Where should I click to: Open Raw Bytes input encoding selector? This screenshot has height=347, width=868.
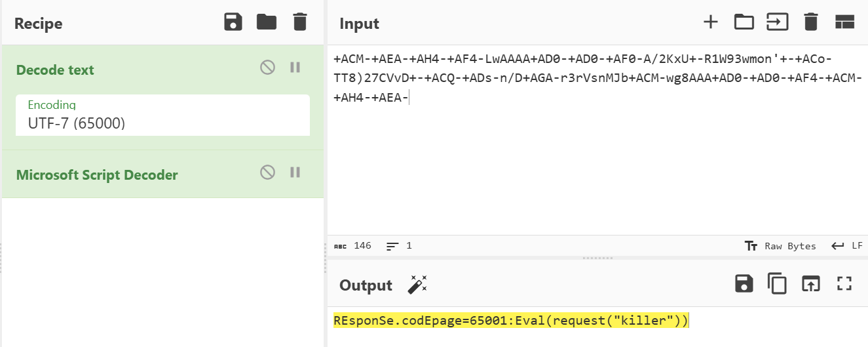[x=780, y=246]
